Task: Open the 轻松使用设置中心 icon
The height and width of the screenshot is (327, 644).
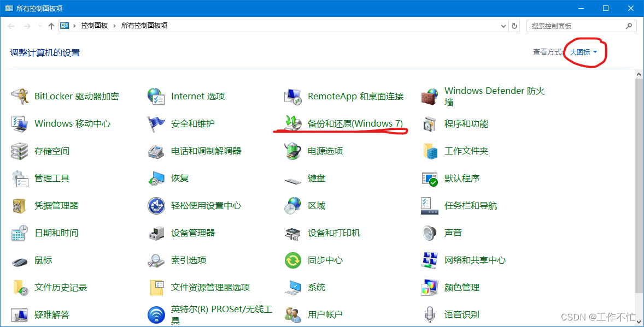Action: point(156,206)
